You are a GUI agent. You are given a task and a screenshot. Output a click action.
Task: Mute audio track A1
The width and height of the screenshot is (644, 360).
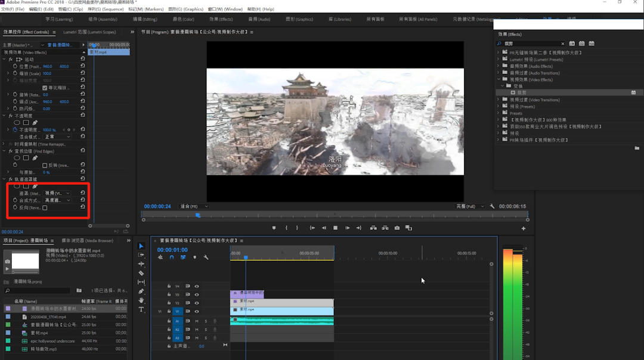click(x=197, y=321)
